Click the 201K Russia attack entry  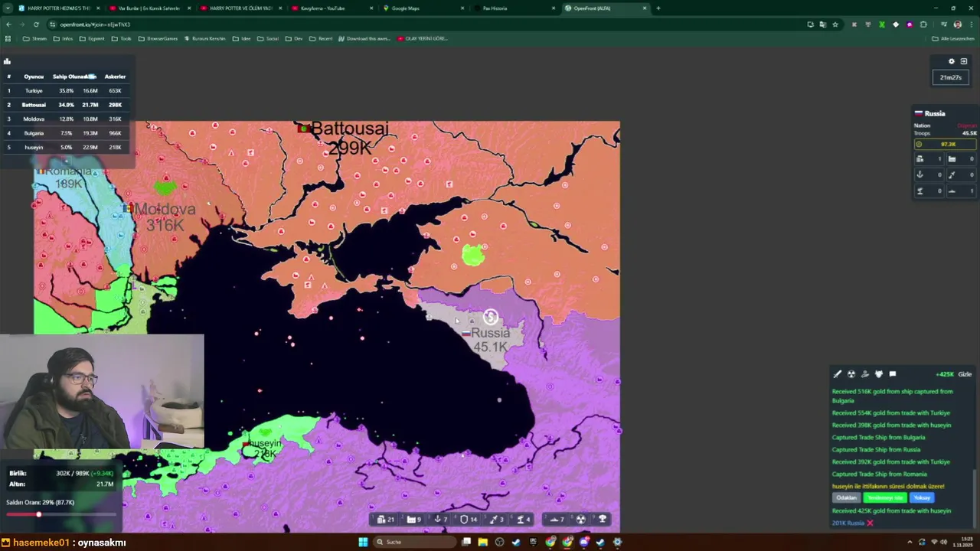coord(848,523)
